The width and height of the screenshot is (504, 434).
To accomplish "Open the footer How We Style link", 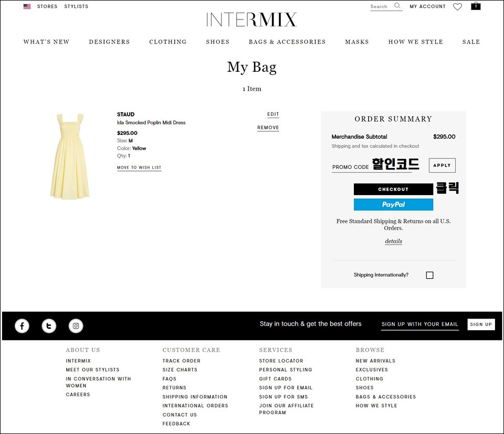I will point(376,406).
